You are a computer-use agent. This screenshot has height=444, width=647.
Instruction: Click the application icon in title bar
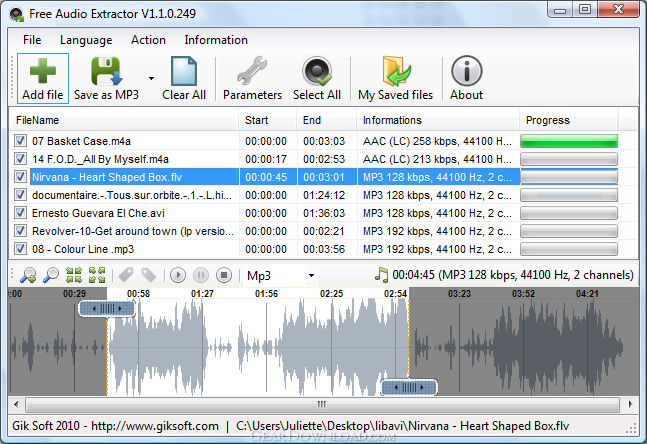(17, 14)
